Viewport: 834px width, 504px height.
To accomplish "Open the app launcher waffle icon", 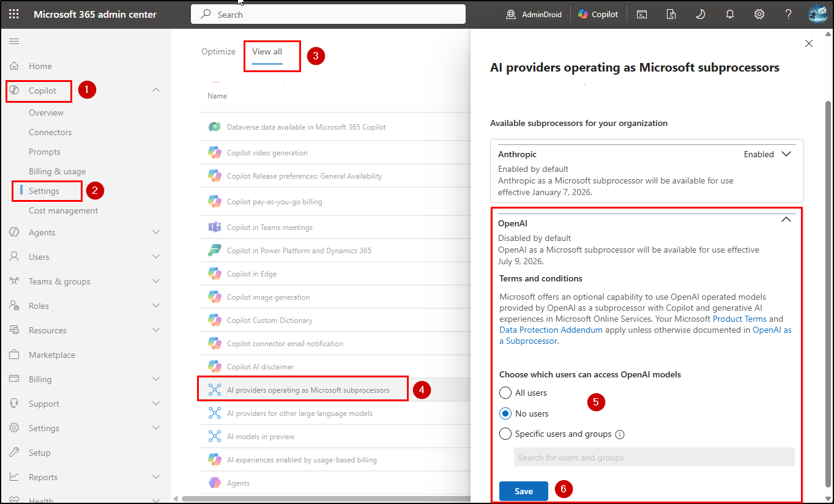I will 13,14.
